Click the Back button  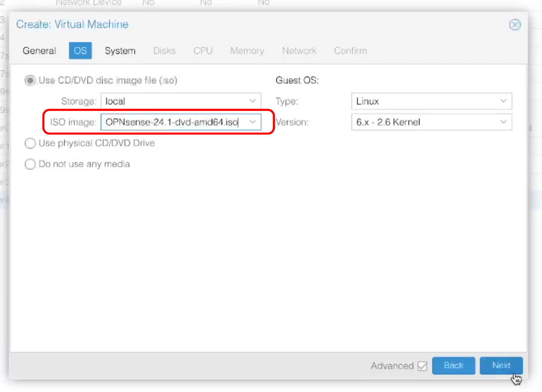(453, 366)
